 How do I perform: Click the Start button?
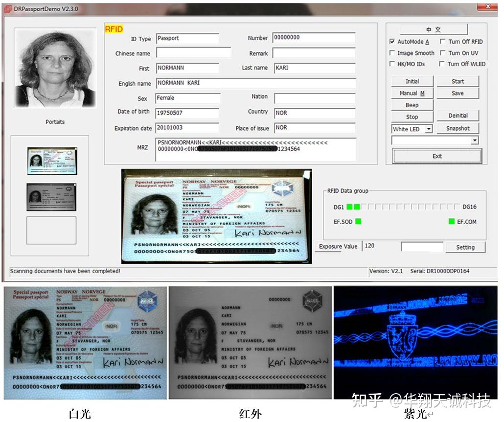pos(458,81)
